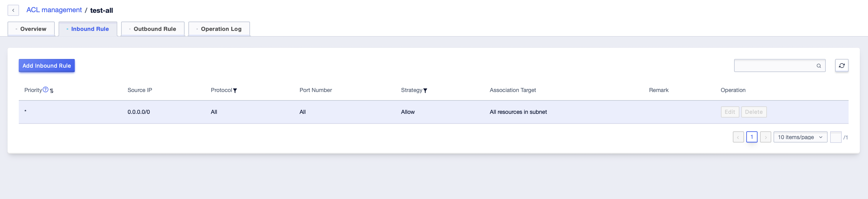
Task: Click the Delete button in rule row
Action: pos(753,112)
